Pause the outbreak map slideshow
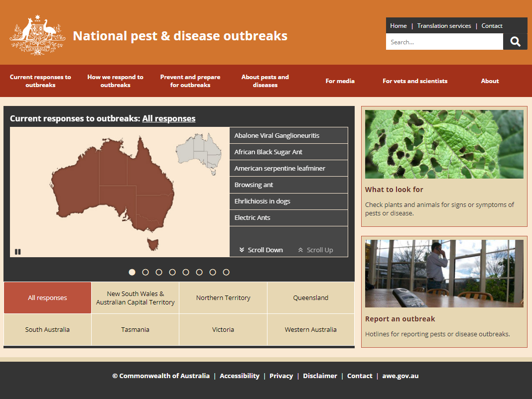Image resolution: width=532 pixels, height=399 pixels. 18,252
